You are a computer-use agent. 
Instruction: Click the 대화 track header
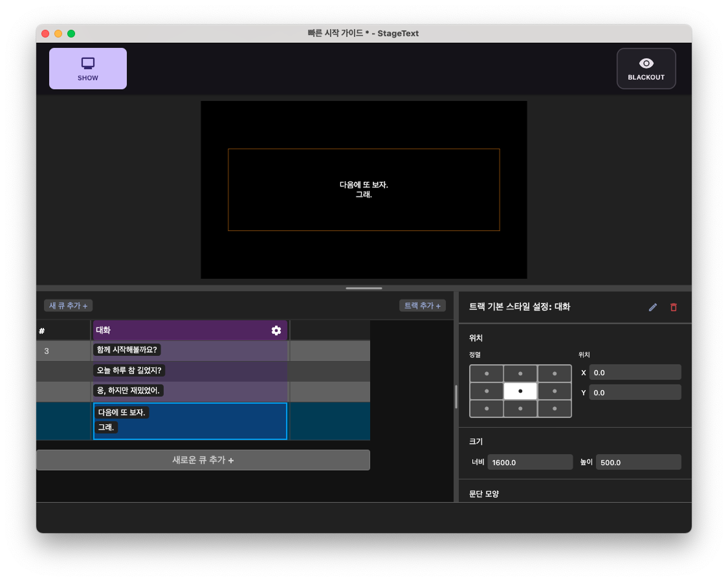pyautogui.click(x=181, y=330)
